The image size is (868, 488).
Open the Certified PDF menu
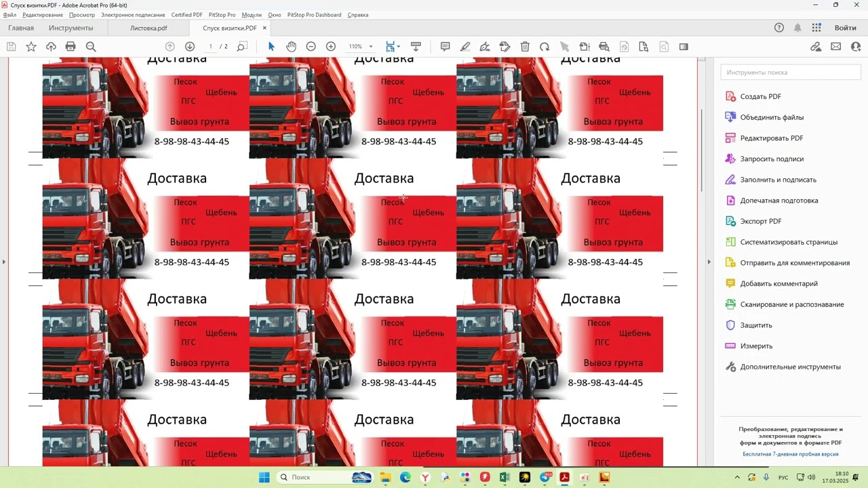click(186, 15)
